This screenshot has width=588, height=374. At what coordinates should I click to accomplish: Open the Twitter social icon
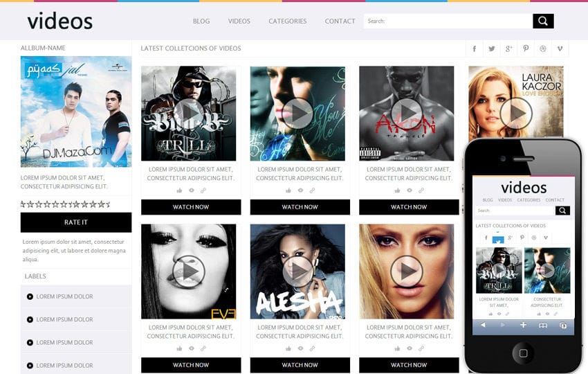tap(492, 48)
